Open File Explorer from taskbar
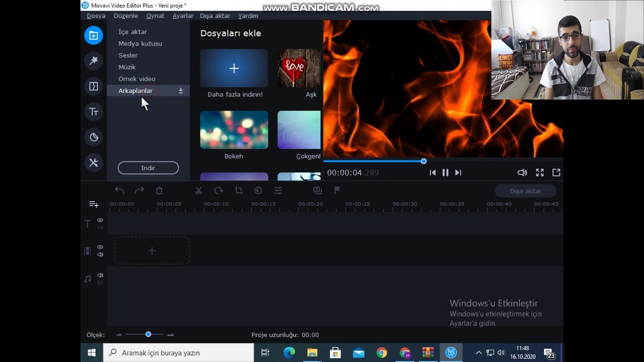 (312, 353)
